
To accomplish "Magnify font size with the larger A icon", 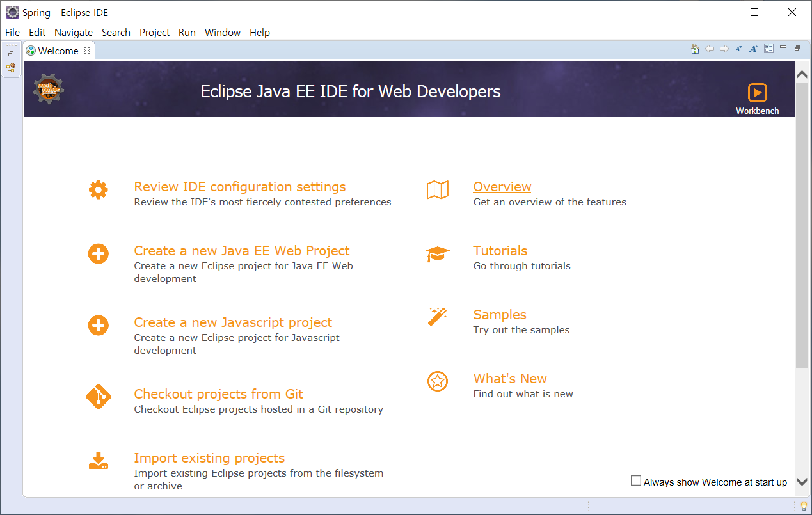I will (754, 49).
